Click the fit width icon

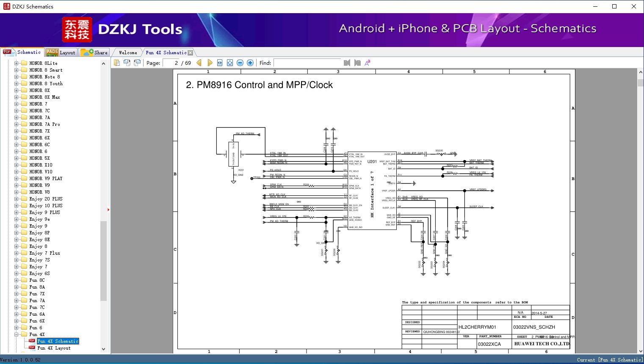[x=220, y=63]
